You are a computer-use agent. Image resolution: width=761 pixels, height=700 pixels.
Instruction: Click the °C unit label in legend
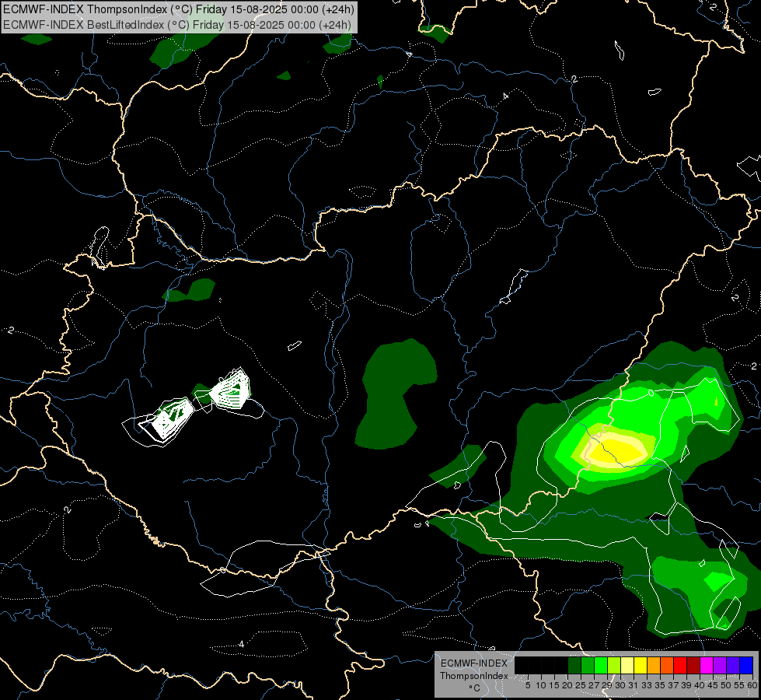(474, 688)
